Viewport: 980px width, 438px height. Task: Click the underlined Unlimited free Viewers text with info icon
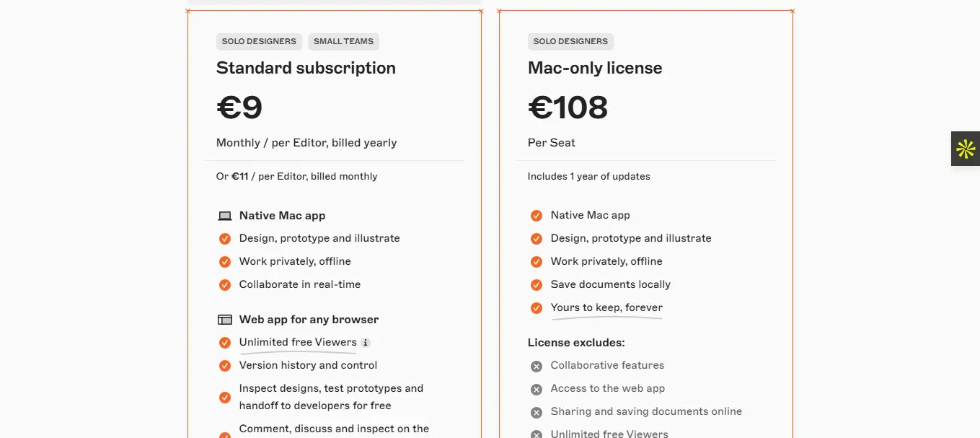pyautogui.click(x=298, y=342)
